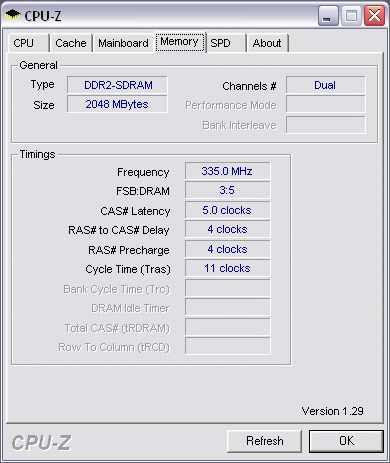Go to the SPD tab
Image resolution: width=390 pixels, height=463 pixels.
(226, 43)
